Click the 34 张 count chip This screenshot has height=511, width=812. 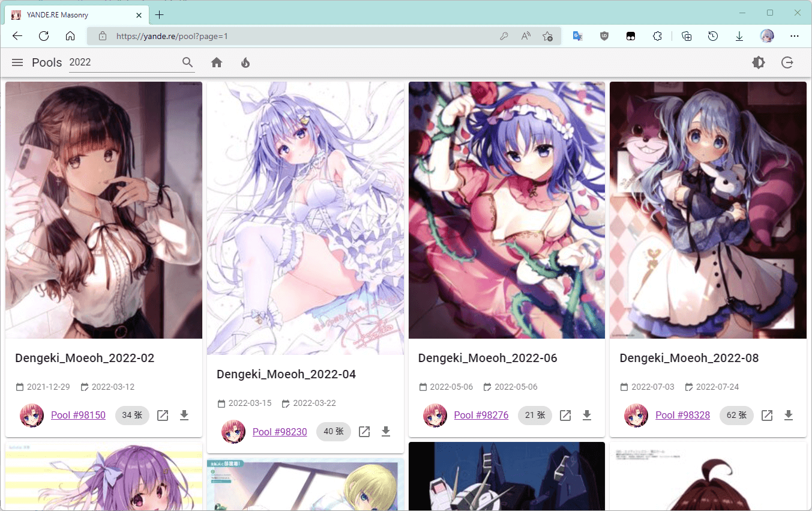pyautogui.click(x=132, y=415)
